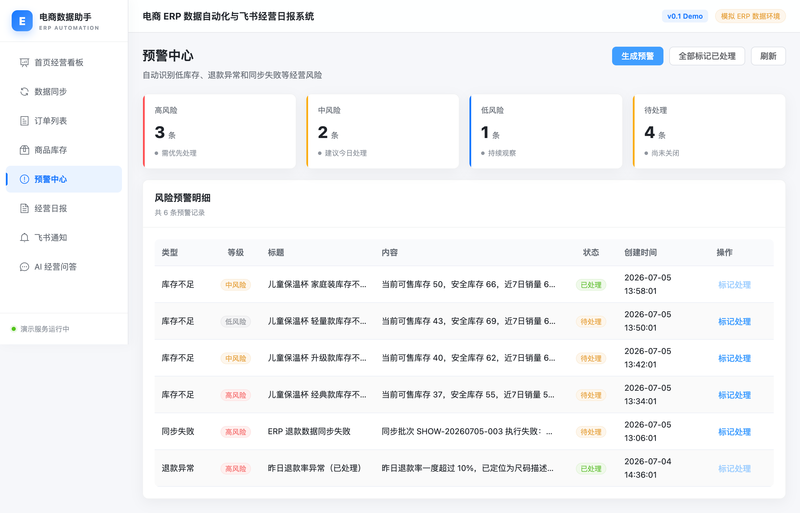Click 退款异常 type cell
Viewport: 800px width, 513px height.
(178, 468)
